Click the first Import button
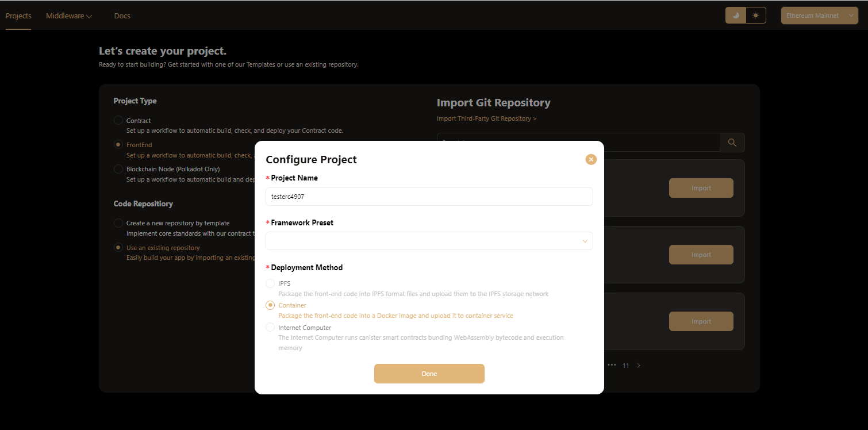 click(701, 188)
